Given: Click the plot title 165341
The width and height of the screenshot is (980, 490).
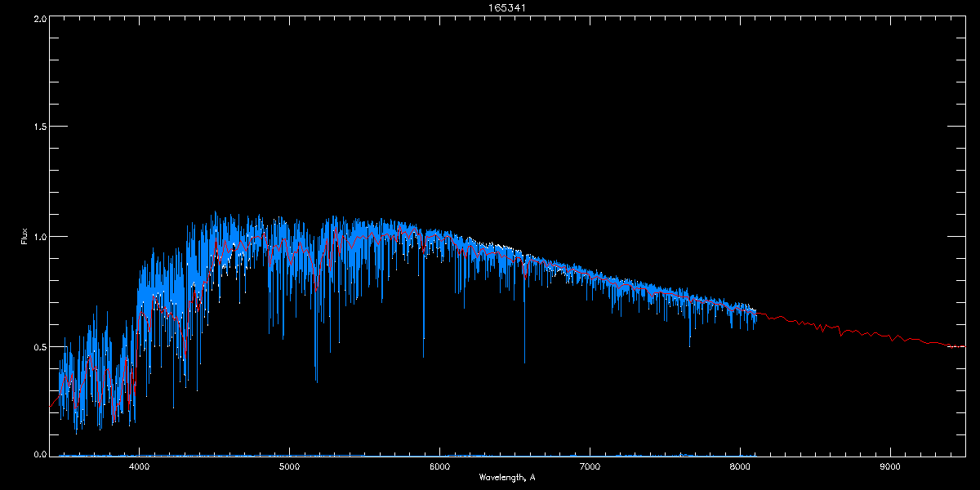Looking at the screenshot, I should [x=489, y=7].
